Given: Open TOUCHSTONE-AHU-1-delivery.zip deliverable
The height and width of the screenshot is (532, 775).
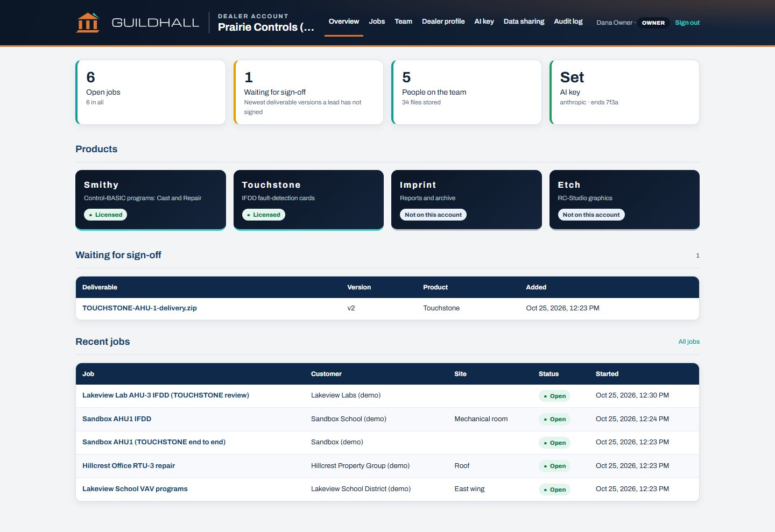Looking at the screenshot, I should [x=139, y=308].
